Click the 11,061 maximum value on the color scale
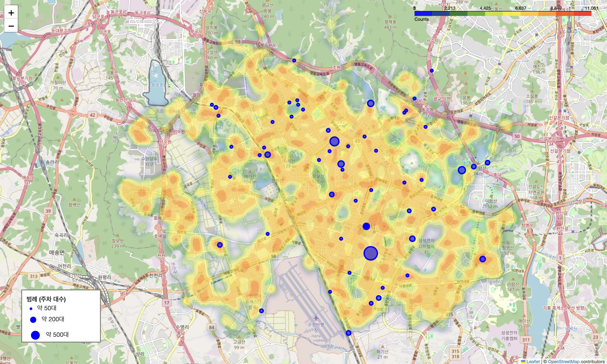This screenshot has width=607, height=364. tap(591, 8)
